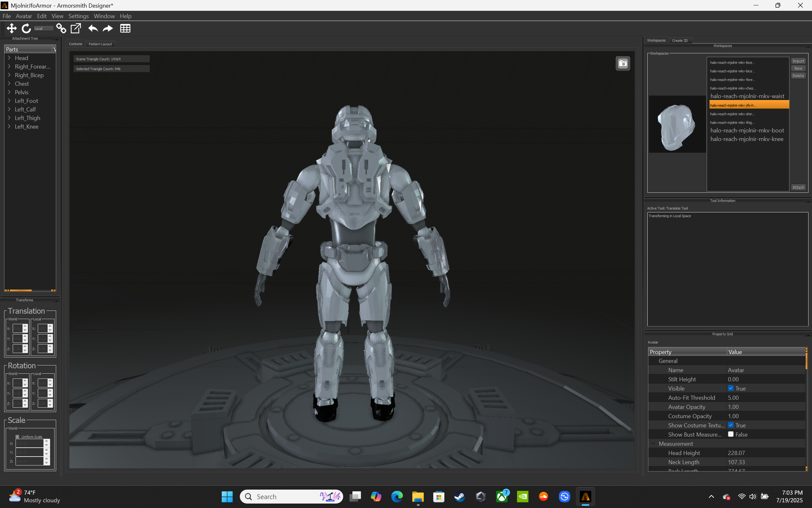This screenshot has height=508, width=812.
Task: Expand the Left_Foot tree node
Action: [10, 101]
